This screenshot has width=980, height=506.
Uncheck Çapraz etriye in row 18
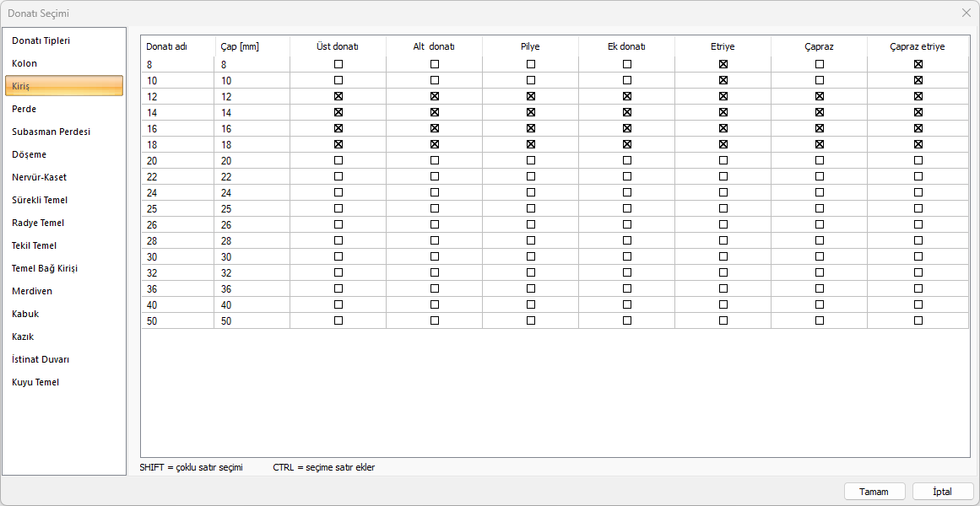point(918,144)
